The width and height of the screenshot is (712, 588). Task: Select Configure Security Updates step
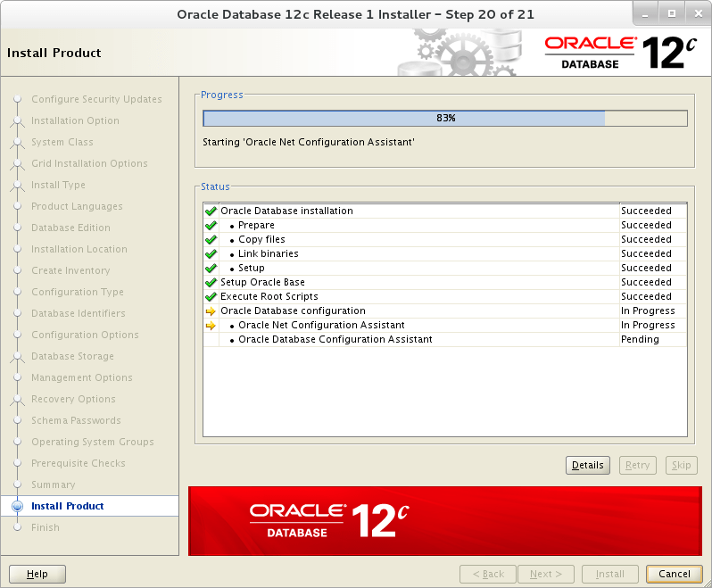click(96, 99)
